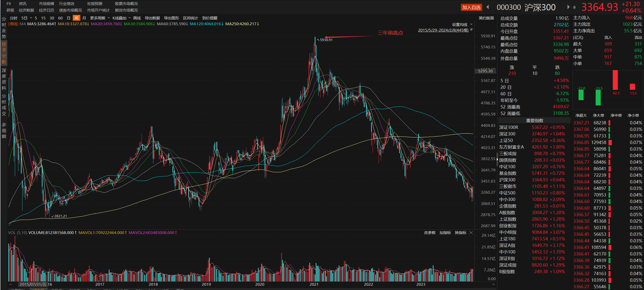
Task: Switch chart to monthly (月) period
Action: (84, 18)
